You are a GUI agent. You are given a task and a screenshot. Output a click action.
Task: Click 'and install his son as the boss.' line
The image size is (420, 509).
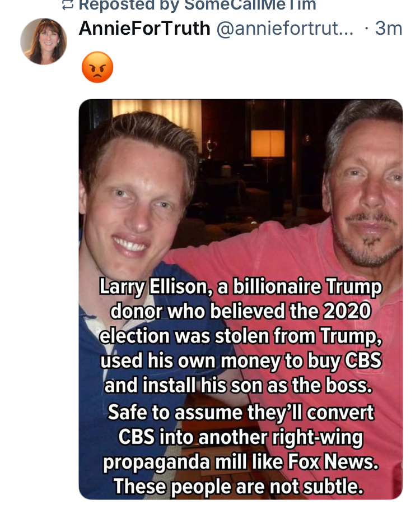(x=239, y=386)
